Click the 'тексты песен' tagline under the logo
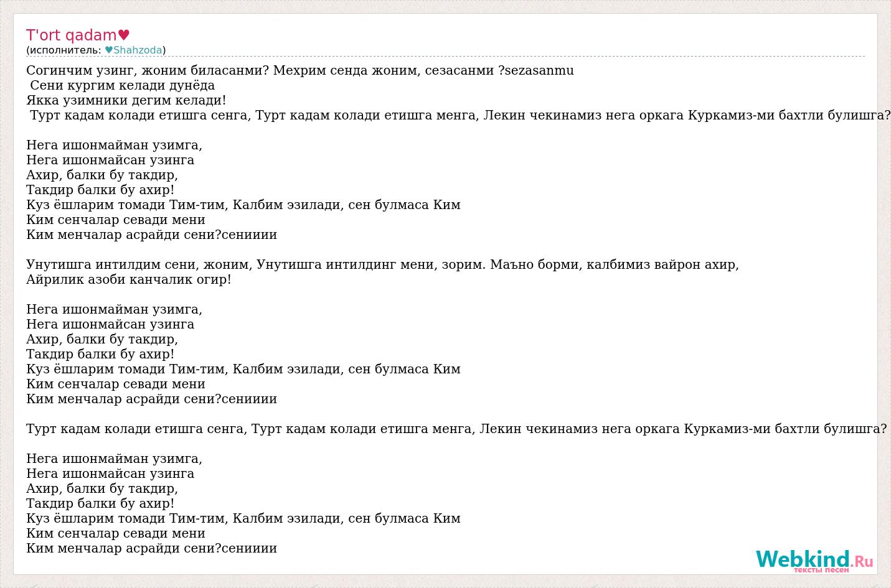Viewport: 891px width, 588px height. pos(821,570)
